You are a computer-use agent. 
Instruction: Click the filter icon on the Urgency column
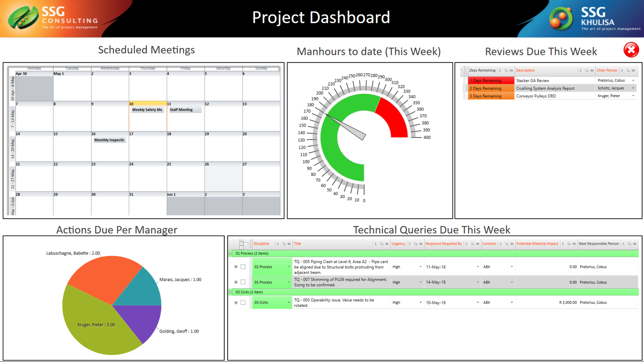(415, 243)
